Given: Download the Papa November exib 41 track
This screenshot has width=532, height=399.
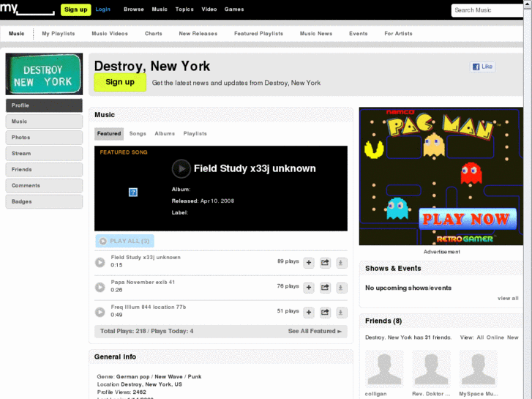Looking at the screenshot, I should 341,288.
